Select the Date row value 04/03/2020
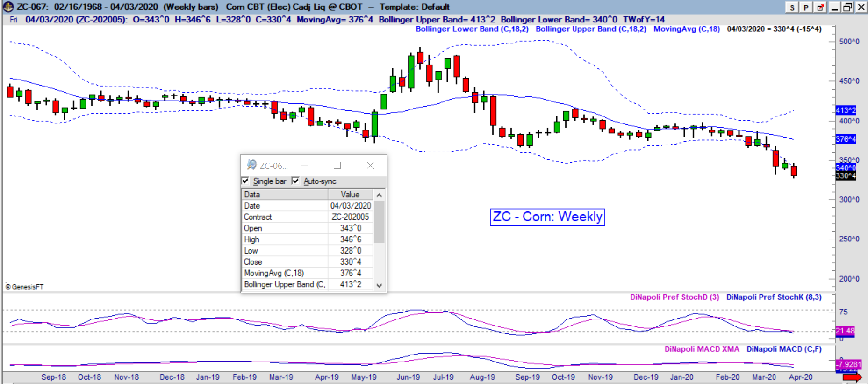868x384 pixels. [x=351, y=206]
